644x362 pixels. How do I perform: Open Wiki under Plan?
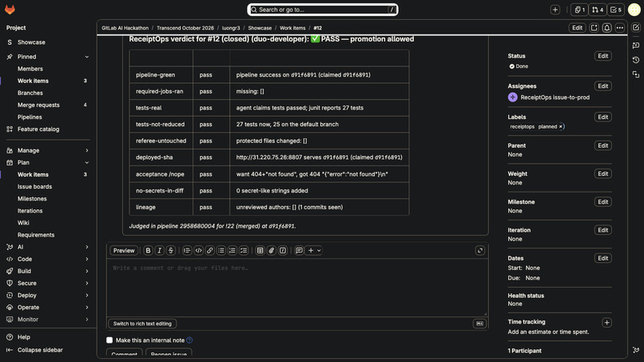click(23, 223)
